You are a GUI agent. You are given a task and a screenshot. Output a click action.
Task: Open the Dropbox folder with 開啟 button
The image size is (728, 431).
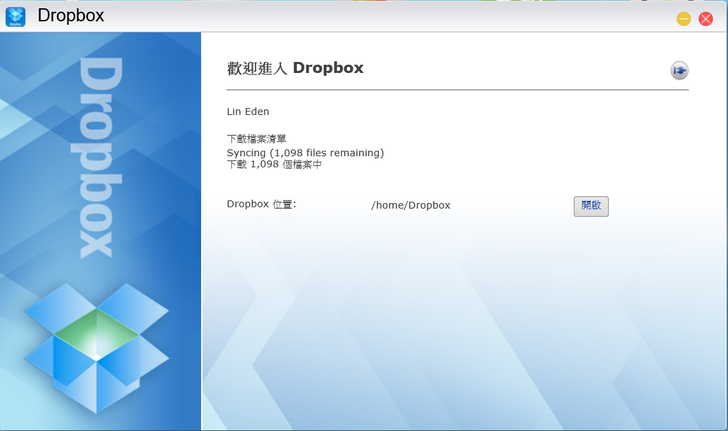pos(591,206)
